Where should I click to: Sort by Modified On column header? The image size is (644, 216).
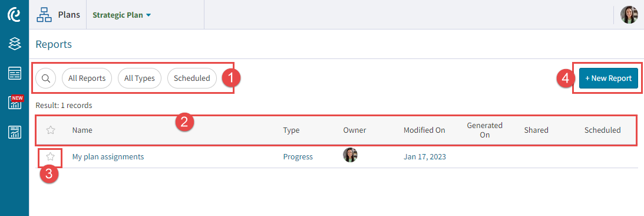(424, 130)
